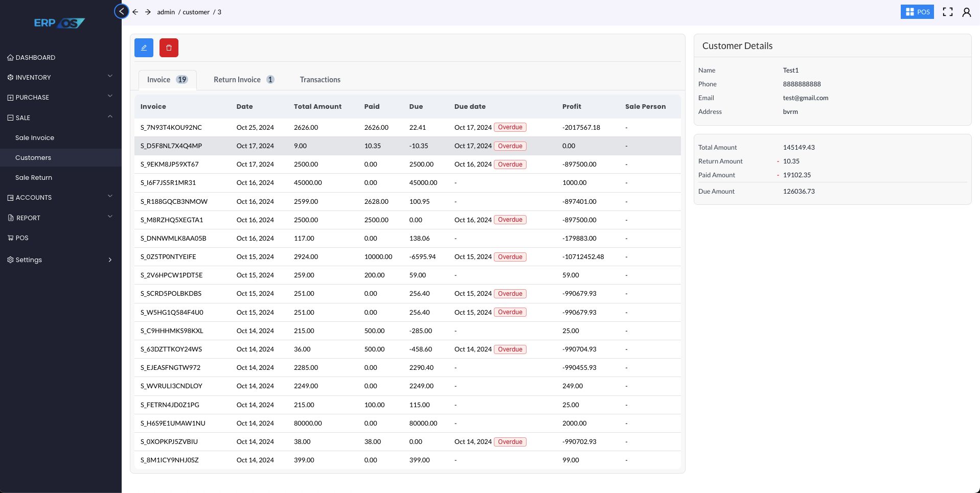This screenshot has width=980, height=493.
Task: Open Sale Invoice in the sidebar
Action: [35, 137]
